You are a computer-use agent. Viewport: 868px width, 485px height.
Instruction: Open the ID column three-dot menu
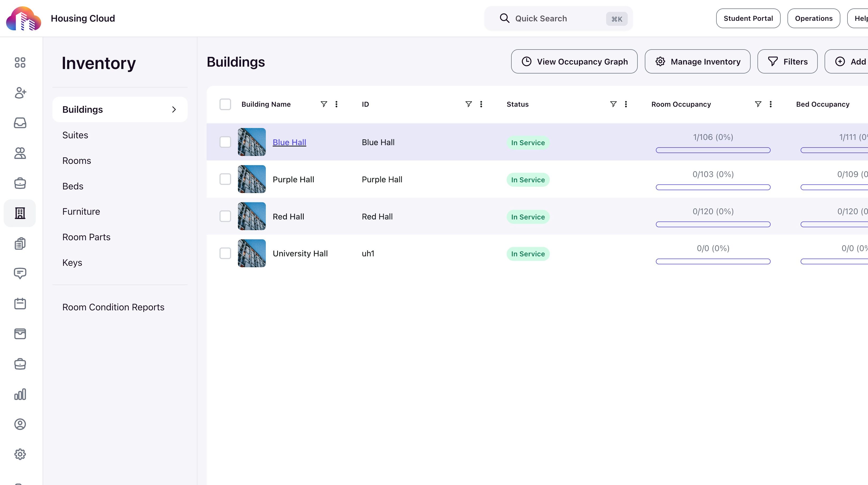[481, 104]
